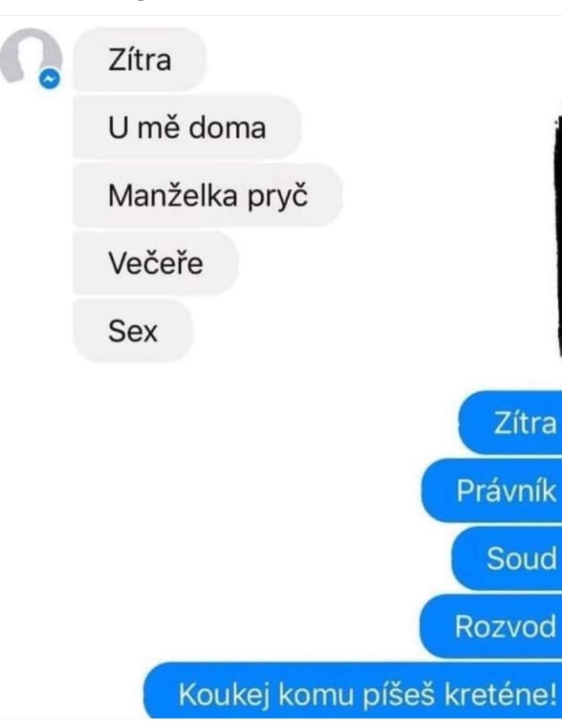Click the Messenger badge on the avatar
This screenshot has height=728, width=562.
(x=50, y=79)
